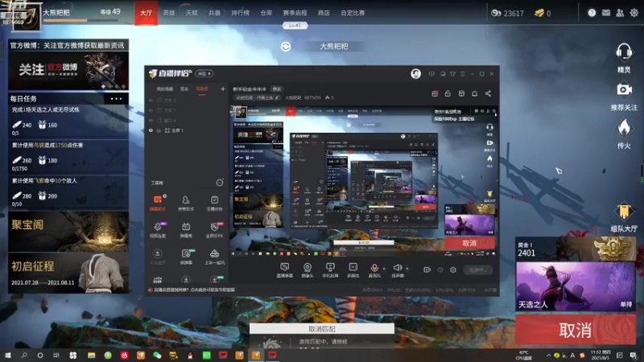Viewport: 644px width, 362px height.
Task: Open 全民乐PK tool icon
Action: point(214,229)
